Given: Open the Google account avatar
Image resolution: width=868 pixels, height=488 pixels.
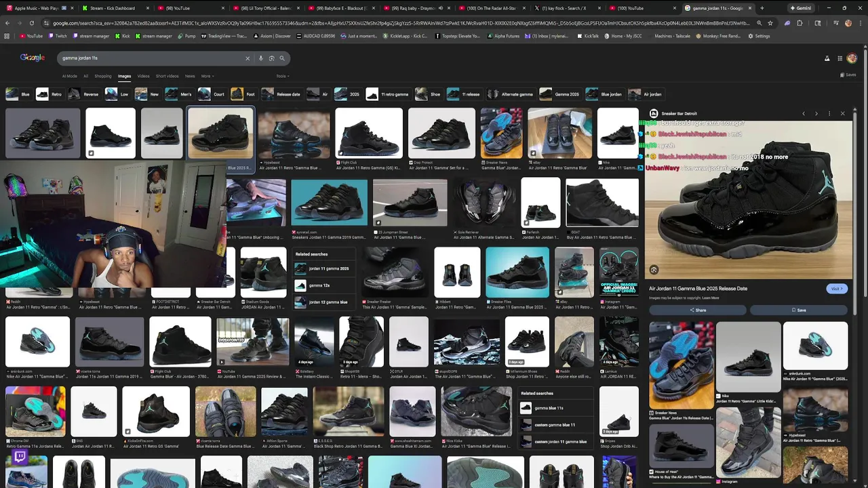Looking at the screenshot, I should pyautogui.click(x=852, y=58).
